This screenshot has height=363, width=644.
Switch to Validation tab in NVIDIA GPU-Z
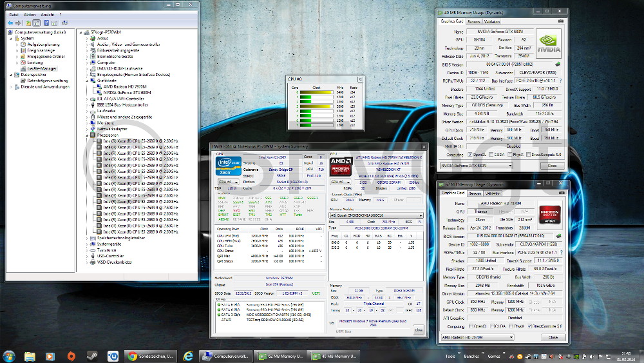491,21
